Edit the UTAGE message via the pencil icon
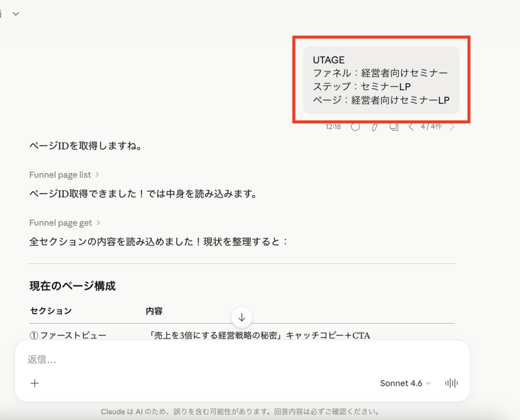520x420 pixels. (374, 127)
